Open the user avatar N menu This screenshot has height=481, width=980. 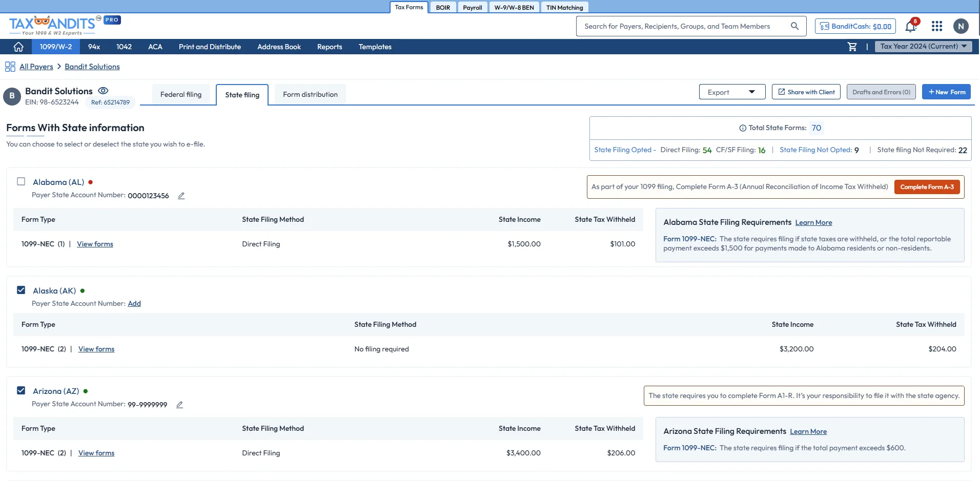click(961, 26)
